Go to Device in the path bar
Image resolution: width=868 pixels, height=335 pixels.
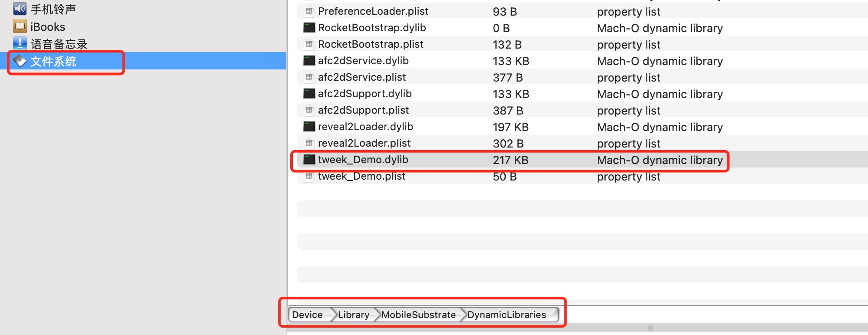point(307,315)
